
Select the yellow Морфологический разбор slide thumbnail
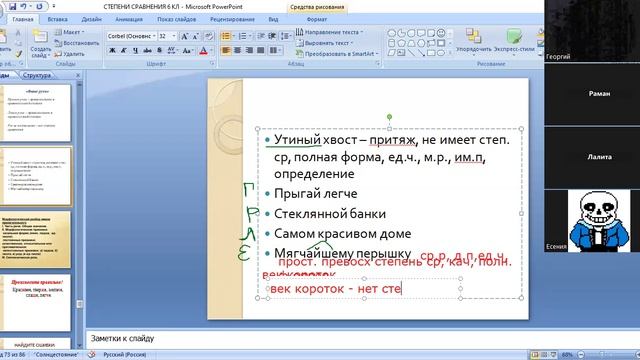coord(36,240)
